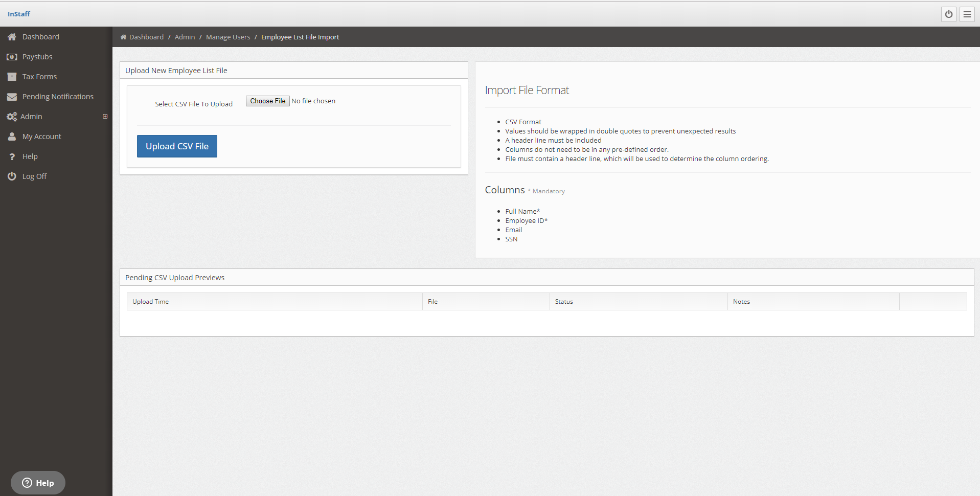Click the Upload Time column header
980x496 pixels.
[x=150, y=301]
